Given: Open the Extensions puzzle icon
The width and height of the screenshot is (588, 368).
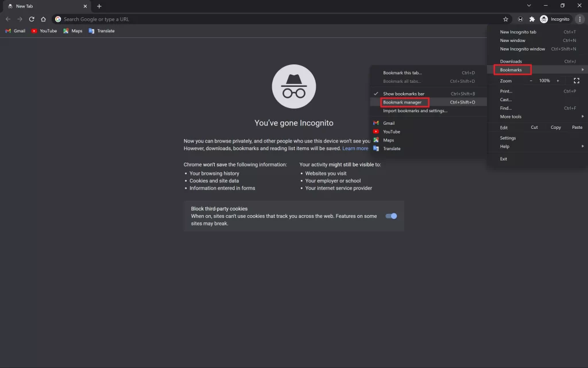Looking at the screenshot, I should [x=532, y=19].
